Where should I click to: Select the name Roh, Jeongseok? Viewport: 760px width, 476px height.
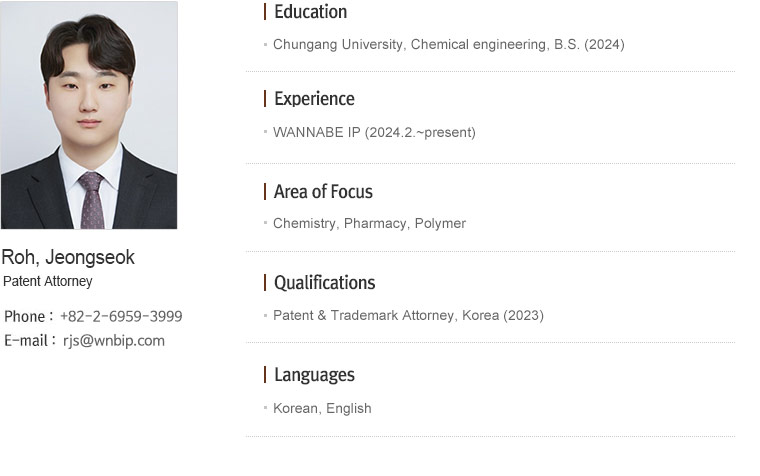coord(68,257)
